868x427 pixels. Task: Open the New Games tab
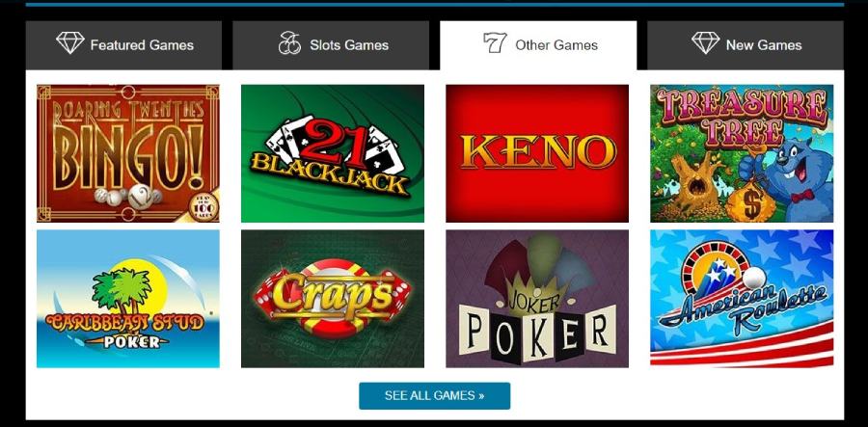pos(746,45)
